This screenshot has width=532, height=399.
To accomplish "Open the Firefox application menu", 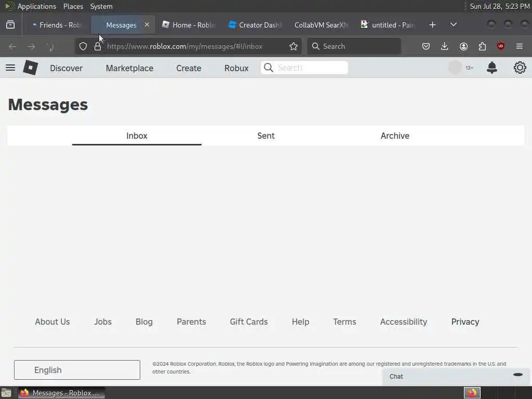I will click(520, 46).
